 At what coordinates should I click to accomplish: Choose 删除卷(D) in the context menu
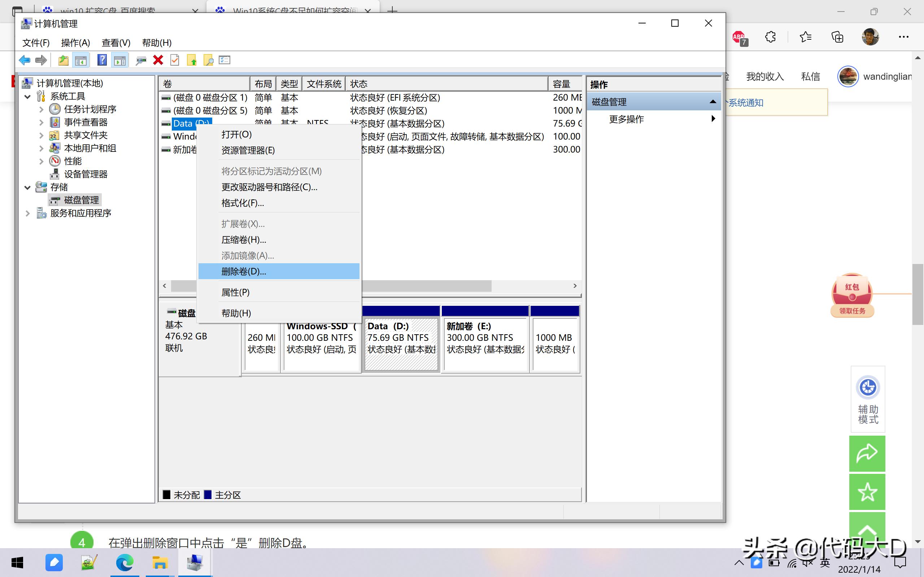click(243, 271)
